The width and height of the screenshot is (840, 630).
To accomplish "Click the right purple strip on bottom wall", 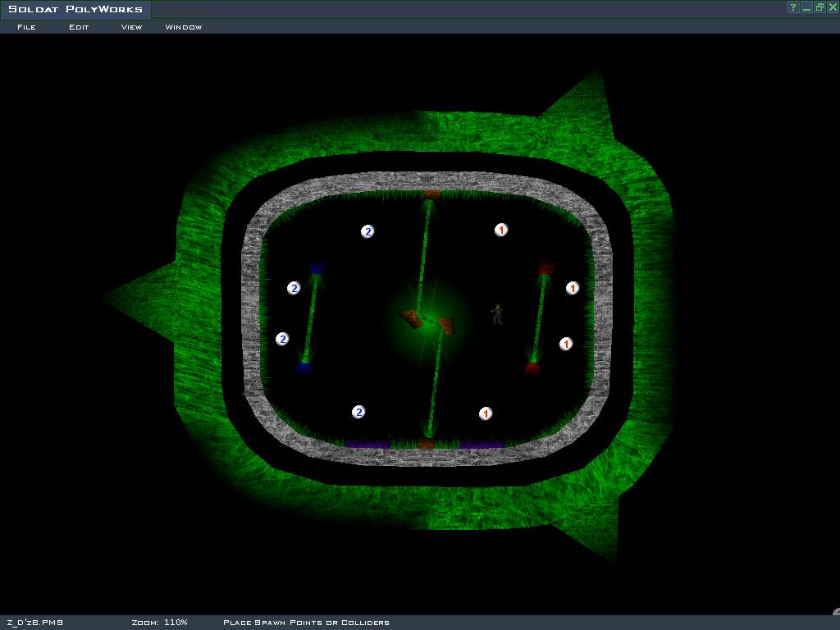I will point(481,445).
